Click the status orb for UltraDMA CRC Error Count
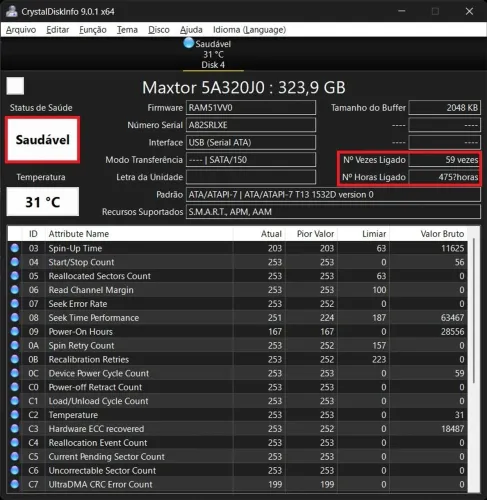This screenshot has width=487, height=500. (15, 484)
